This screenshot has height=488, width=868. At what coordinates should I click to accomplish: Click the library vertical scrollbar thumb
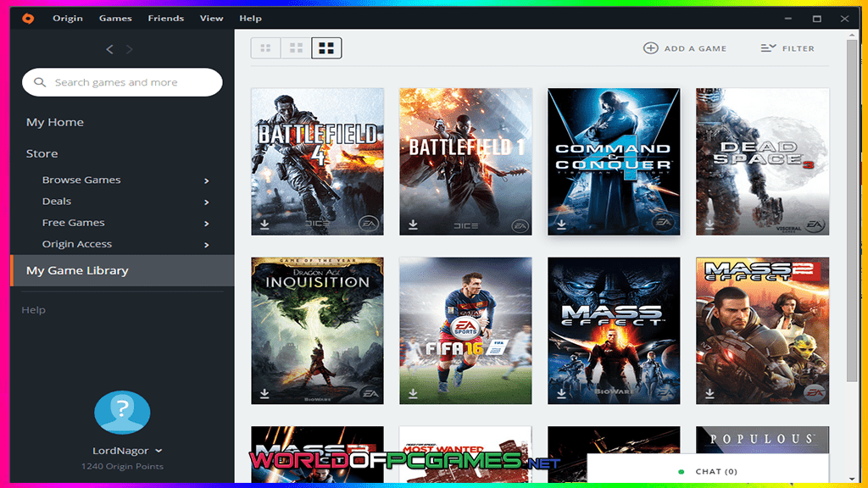pos(852,210)
